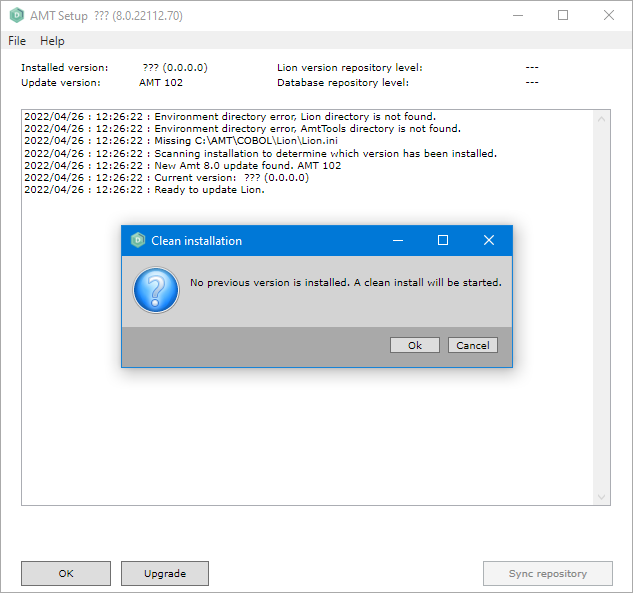Close the AMT Setup window
The height and width of the screenshot is (593, 633).
(609, 15)
